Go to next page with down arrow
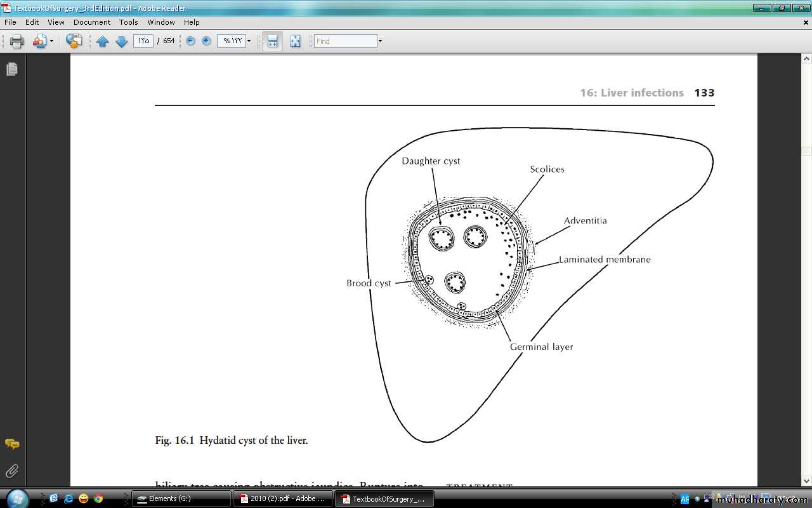The width and height of the screenshot is (812, 508). [x=121, y=41]
